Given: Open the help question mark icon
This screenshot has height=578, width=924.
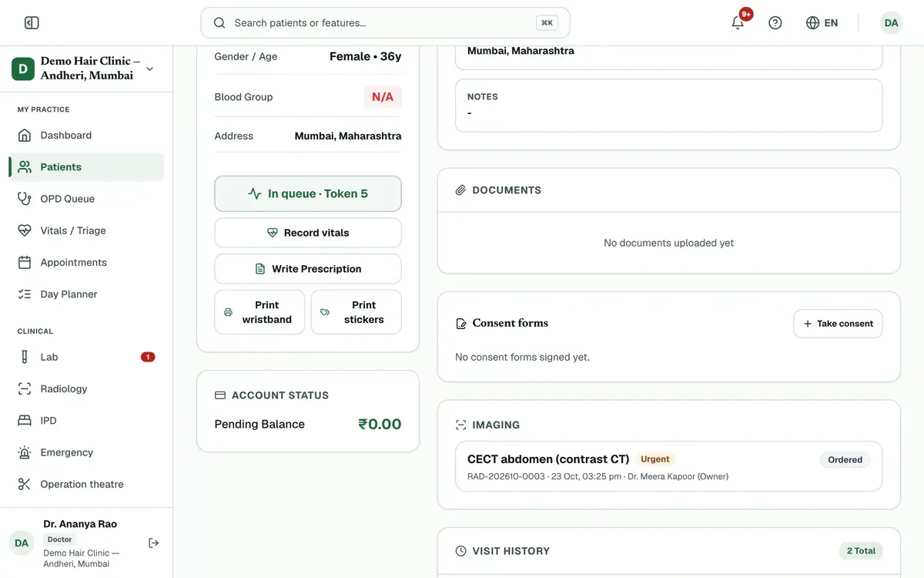Looking at the screenshot, I should tap(775, 23).
